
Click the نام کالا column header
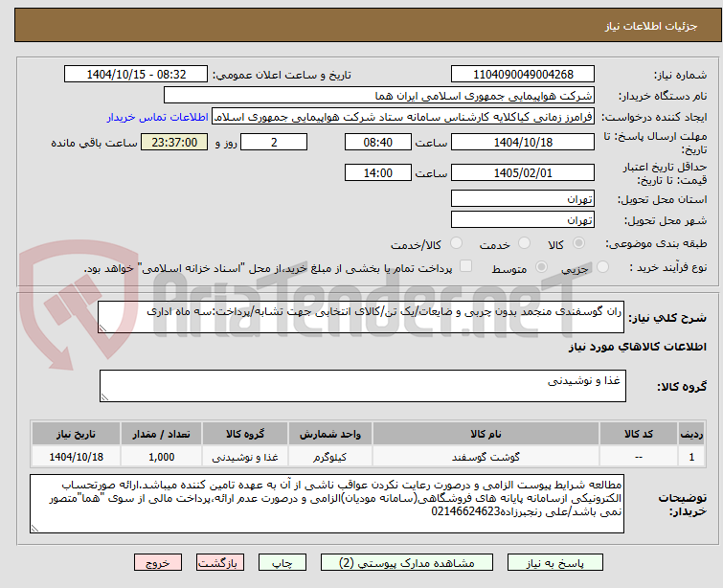[x=486, y=434]
